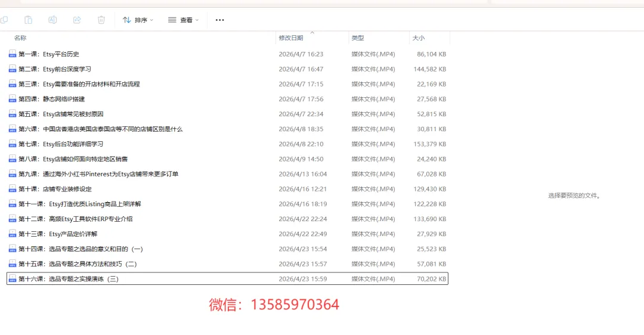The image size is (644, 335).
Task: Click the date 2026/4/22 22:24
Action: (303, 219)
